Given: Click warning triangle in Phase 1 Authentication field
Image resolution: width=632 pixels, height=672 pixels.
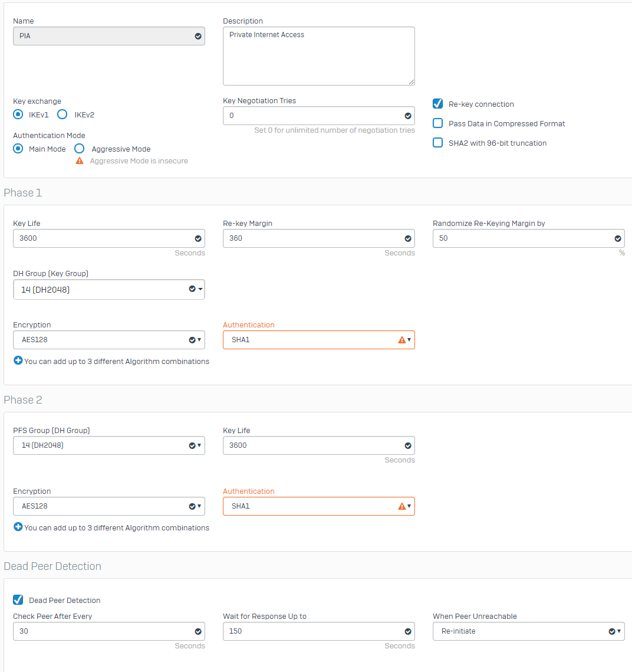Looking at the screenshot, I should click(x=401, y=340).
